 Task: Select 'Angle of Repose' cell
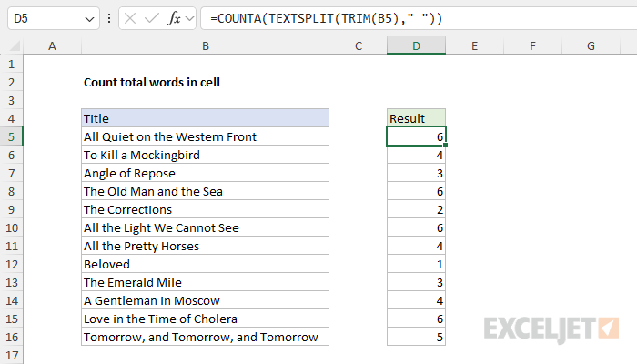205,173
